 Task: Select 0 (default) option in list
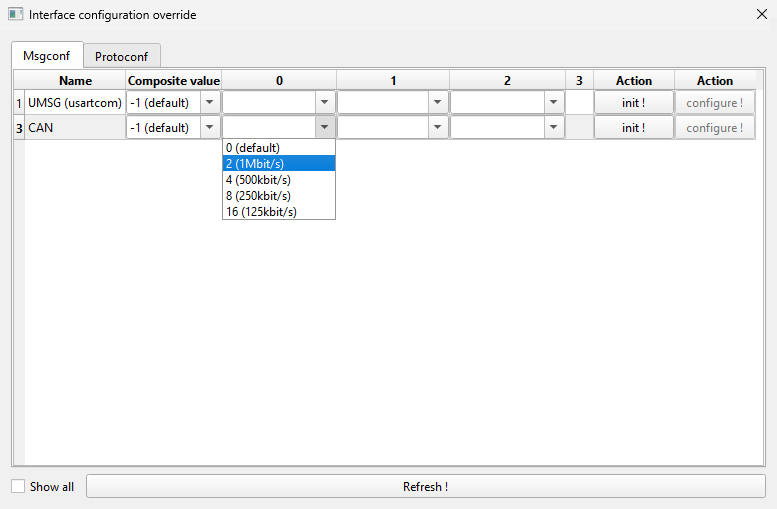278,148
